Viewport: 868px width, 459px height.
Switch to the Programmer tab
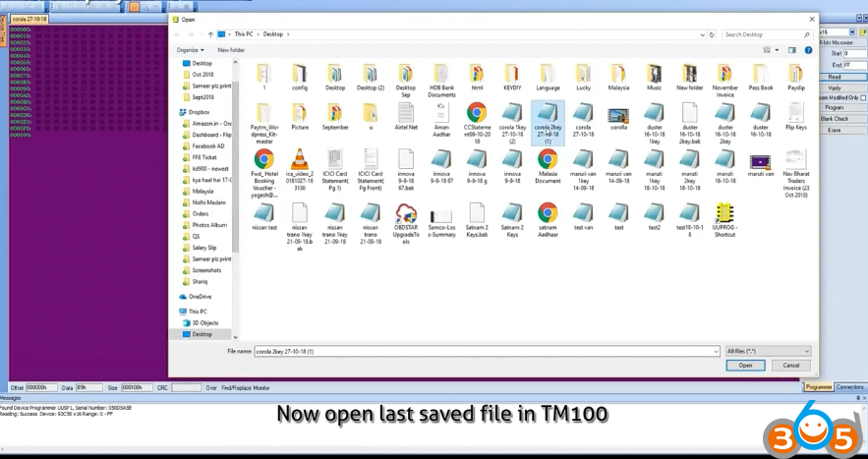[819, 387]
